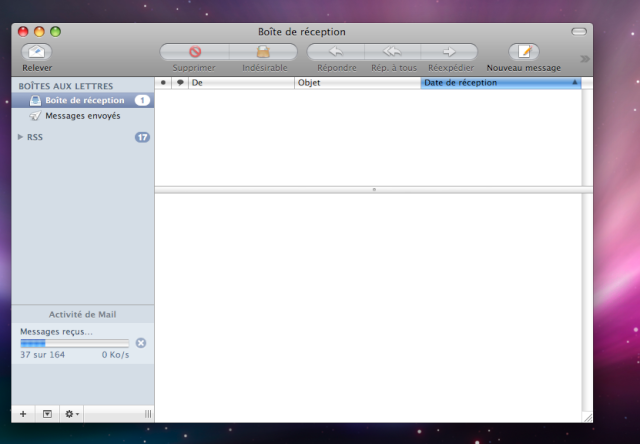Minimize window with yellow button

pos(39,31)
